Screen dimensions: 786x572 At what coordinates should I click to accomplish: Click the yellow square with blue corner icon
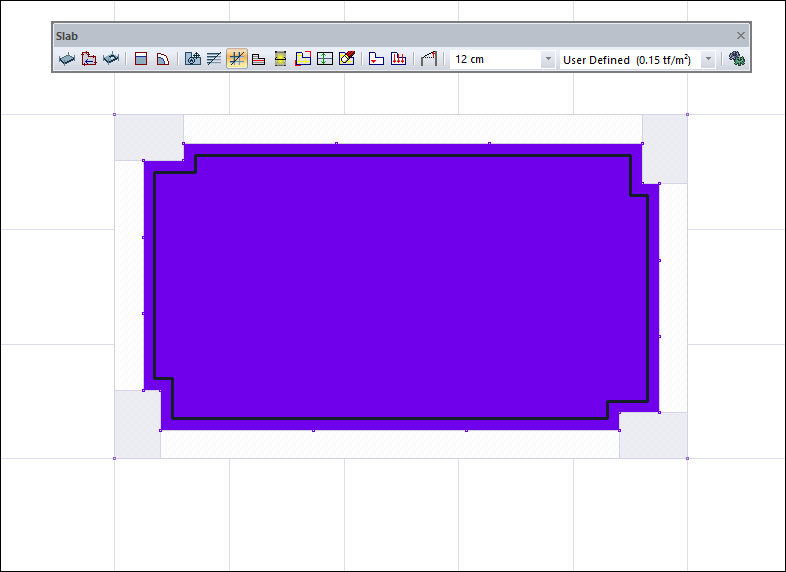point(303,59)
